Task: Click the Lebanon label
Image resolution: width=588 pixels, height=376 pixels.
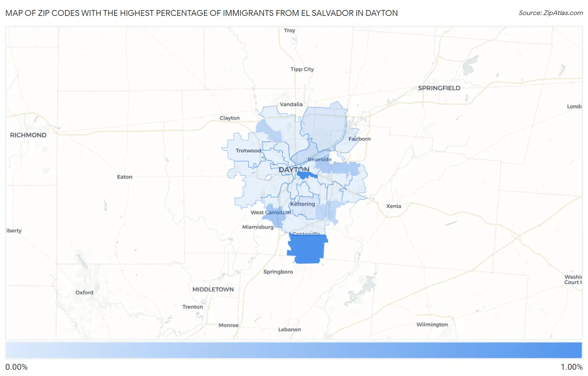Action: pos(289,330)
